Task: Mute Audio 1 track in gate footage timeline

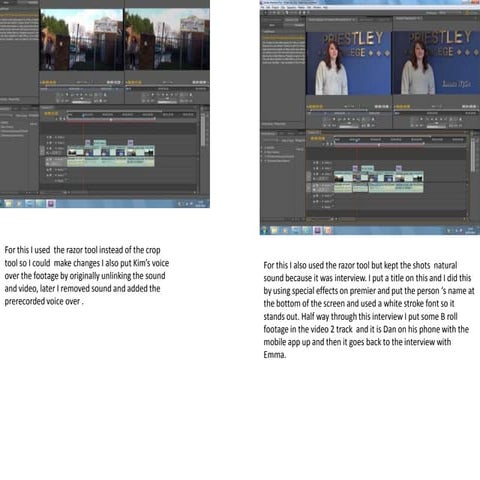Action: [47, 159]
